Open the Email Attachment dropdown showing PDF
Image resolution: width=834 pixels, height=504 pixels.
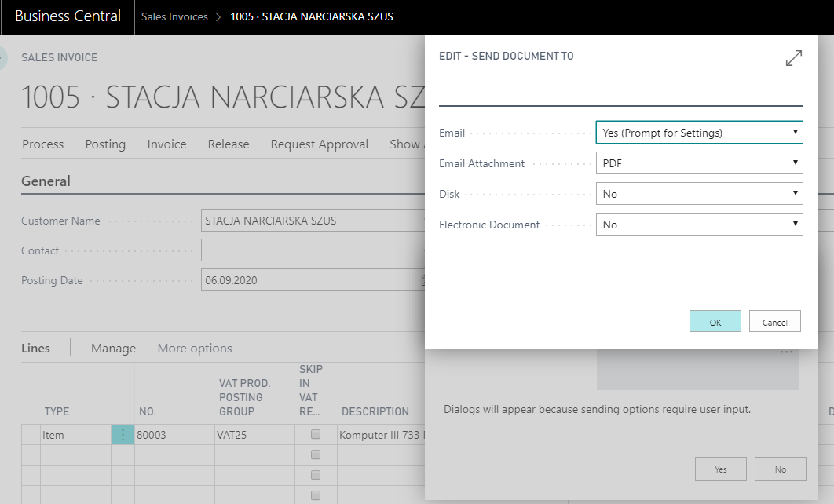(x=699, y=163)
